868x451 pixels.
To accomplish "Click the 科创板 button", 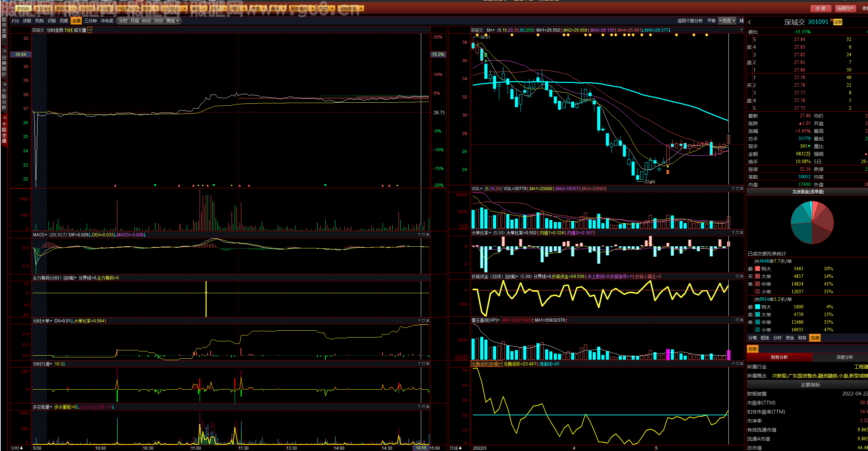I will point(105,8).
